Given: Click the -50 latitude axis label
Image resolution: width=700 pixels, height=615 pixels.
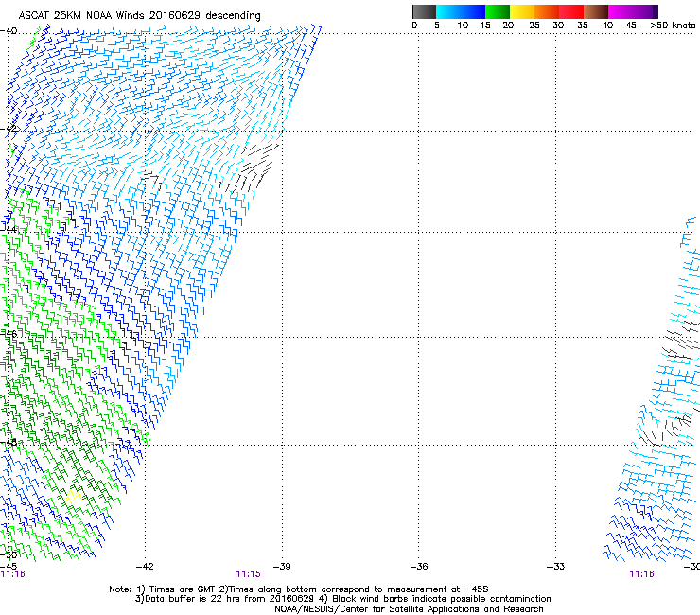Looking at the screenshot, I should [9, 554].
